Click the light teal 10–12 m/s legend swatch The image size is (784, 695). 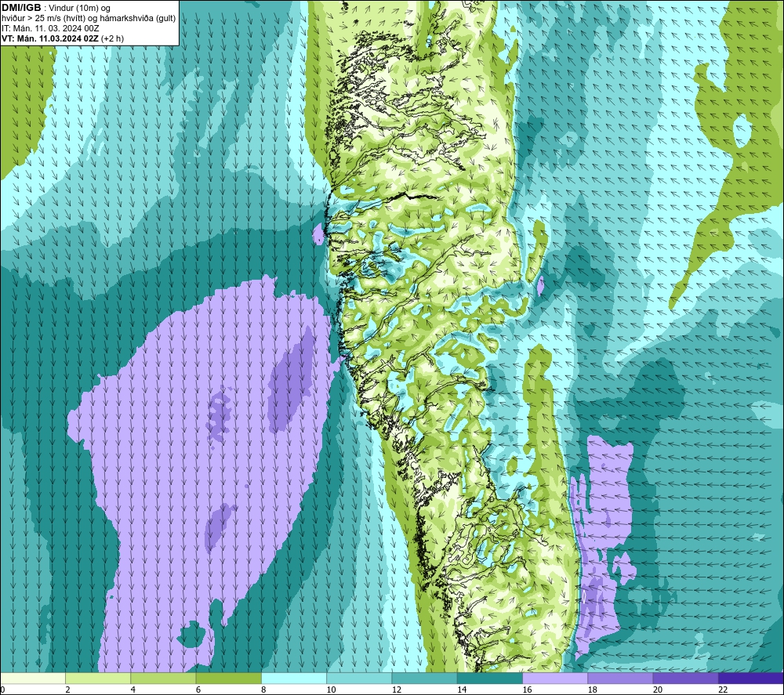click(359, 678)
